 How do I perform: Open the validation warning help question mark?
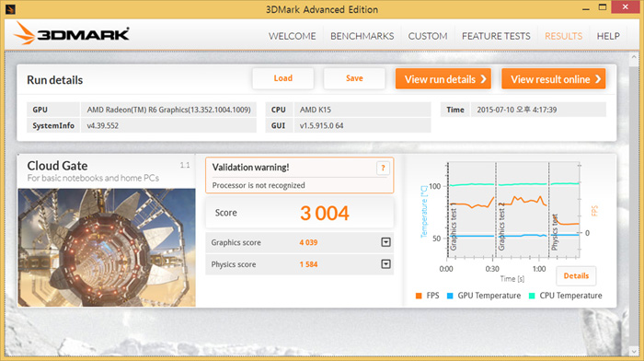pos(383,168)
